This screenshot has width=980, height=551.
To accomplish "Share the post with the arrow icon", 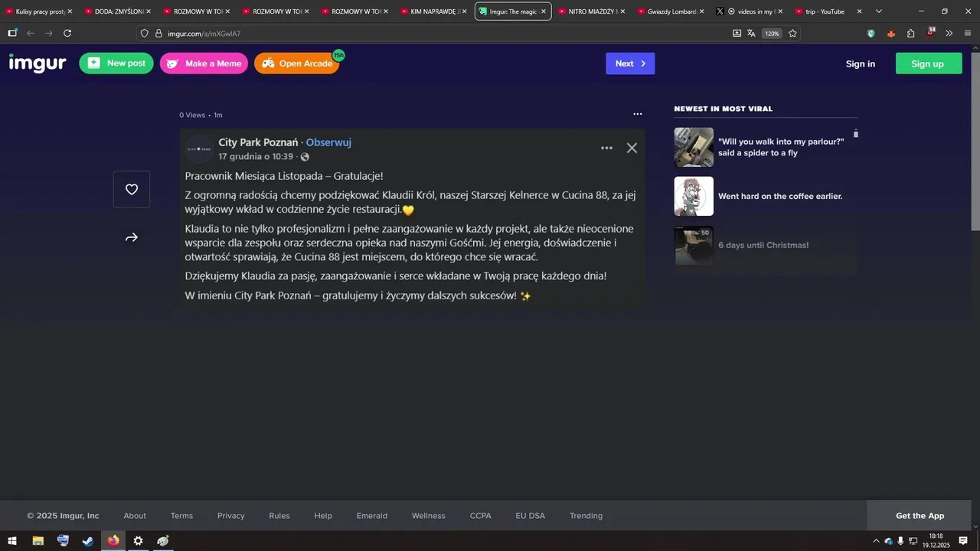I will (132, 238).
